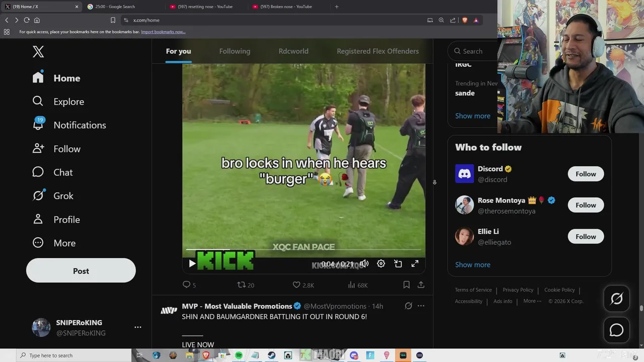Open Accessibility footer link

coord(468,301)
